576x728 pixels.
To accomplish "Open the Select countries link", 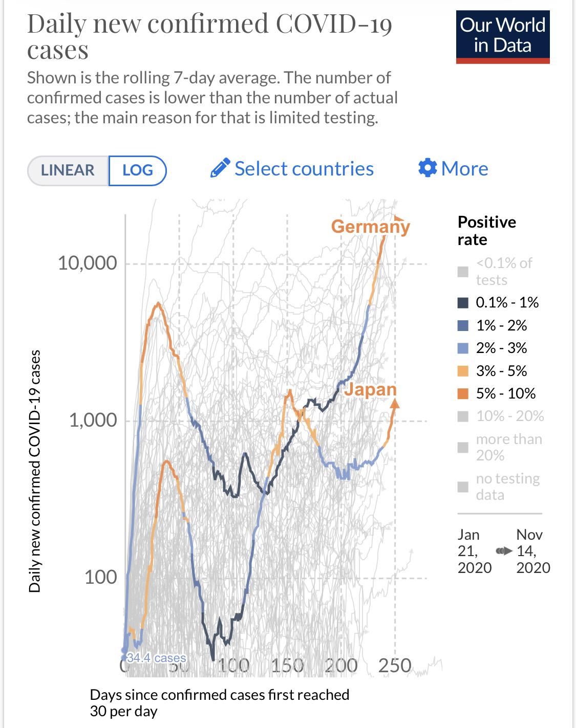I will click(x=292, y=168).
